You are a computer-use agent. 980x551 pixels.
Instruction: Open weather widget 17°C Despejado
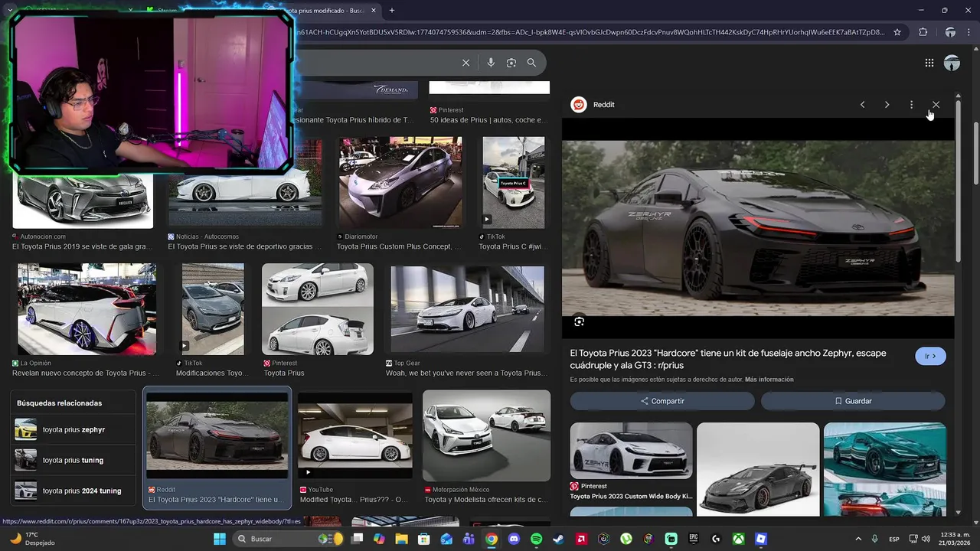click(32, 539)
